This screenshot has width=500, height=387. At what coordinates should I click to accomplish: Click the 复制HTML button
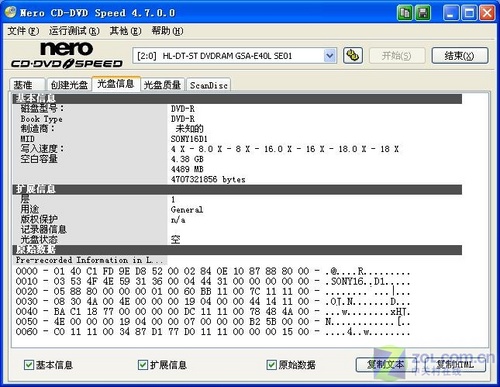point(455,365)
